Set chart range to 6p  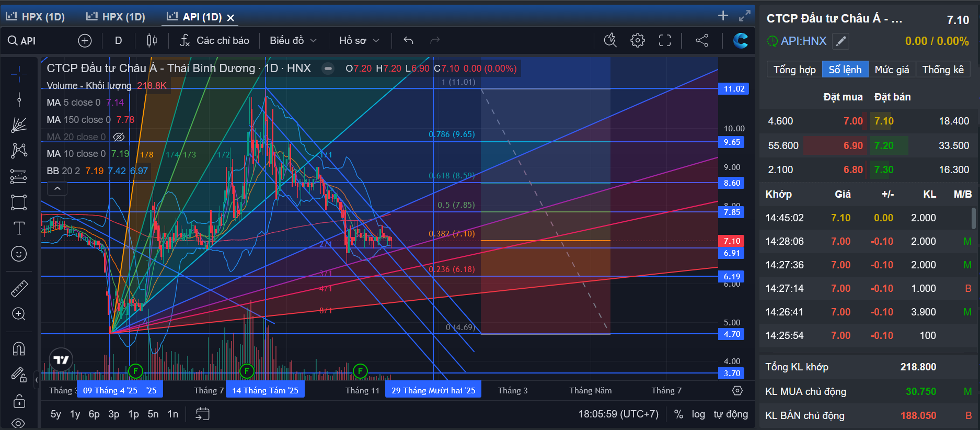point(94,414)
